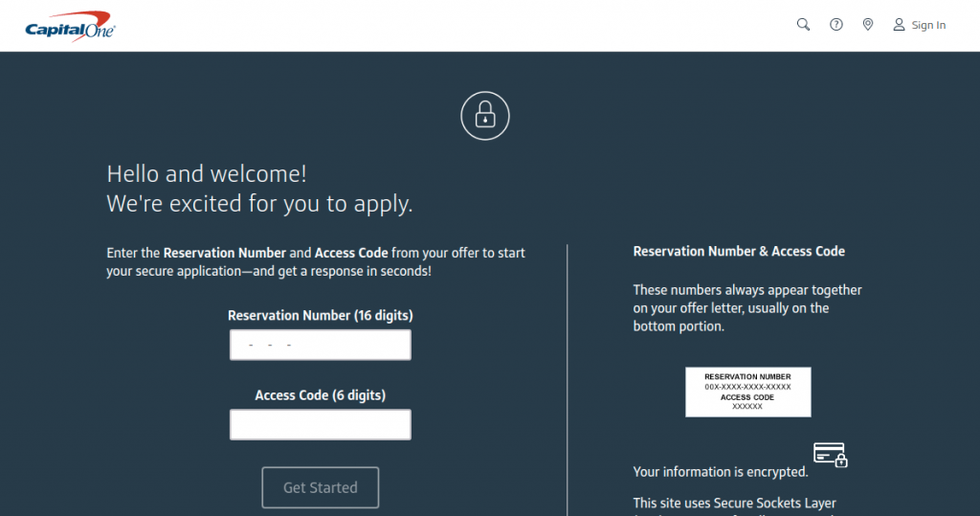Focus the Access Code input field
Viewport: 980px width, 516px height.
(321, 425)
